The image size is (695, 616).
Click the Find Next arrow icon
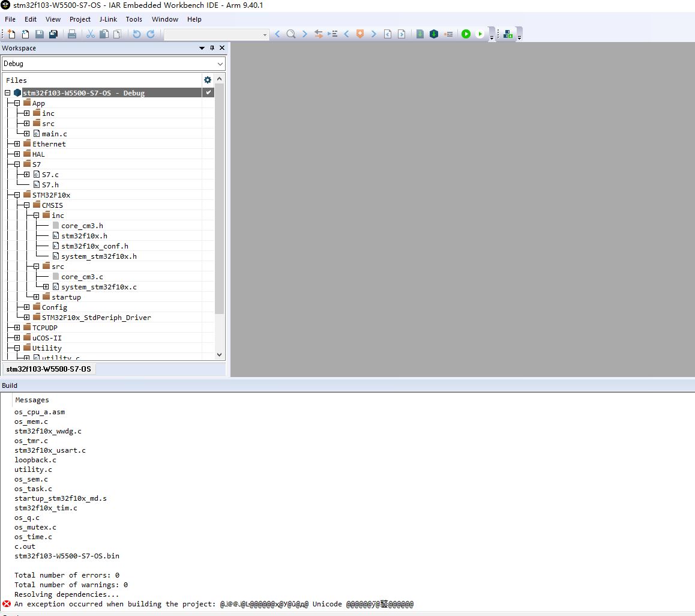(x=304, y=34)
